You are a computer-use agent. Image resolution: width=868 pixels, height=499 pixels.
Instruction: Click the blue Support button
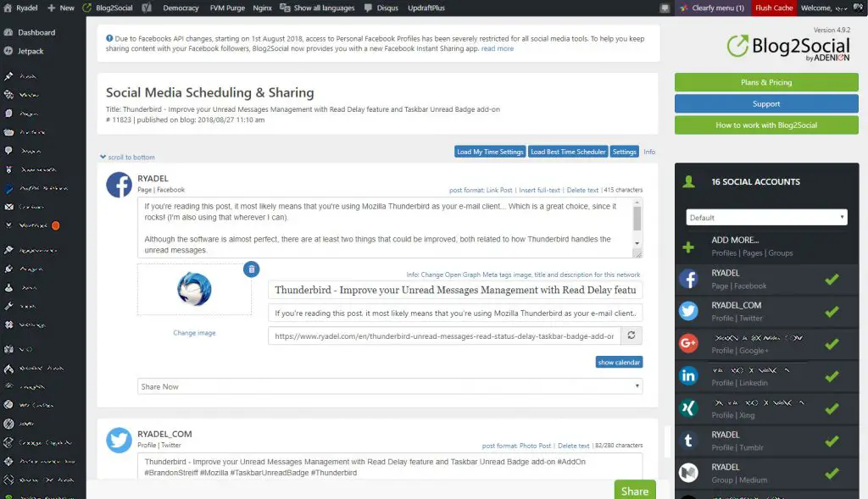tap(766, 103)
